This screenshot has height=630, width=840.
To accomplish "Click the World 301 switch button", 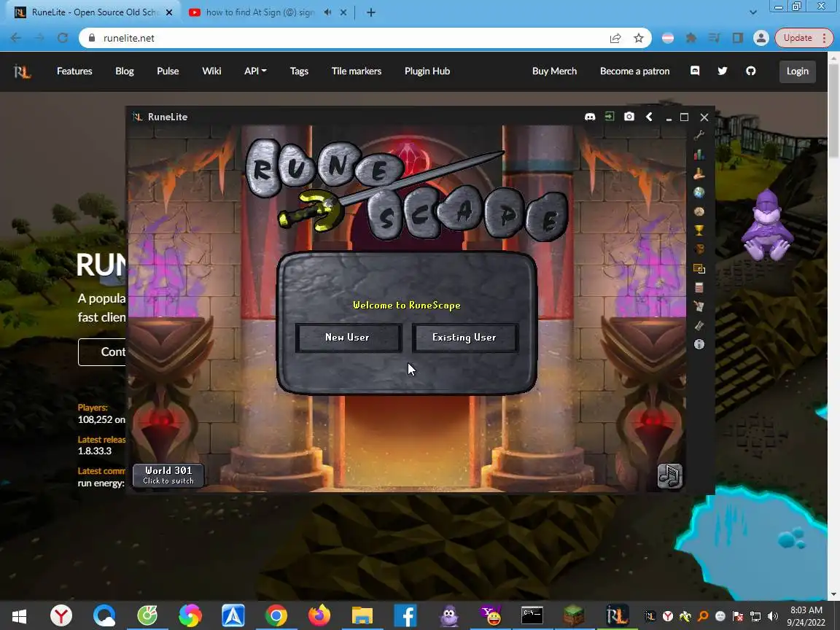I will (168, 475).
